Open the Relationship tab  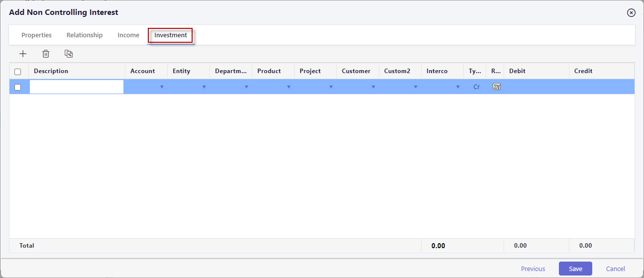point(85,35)
